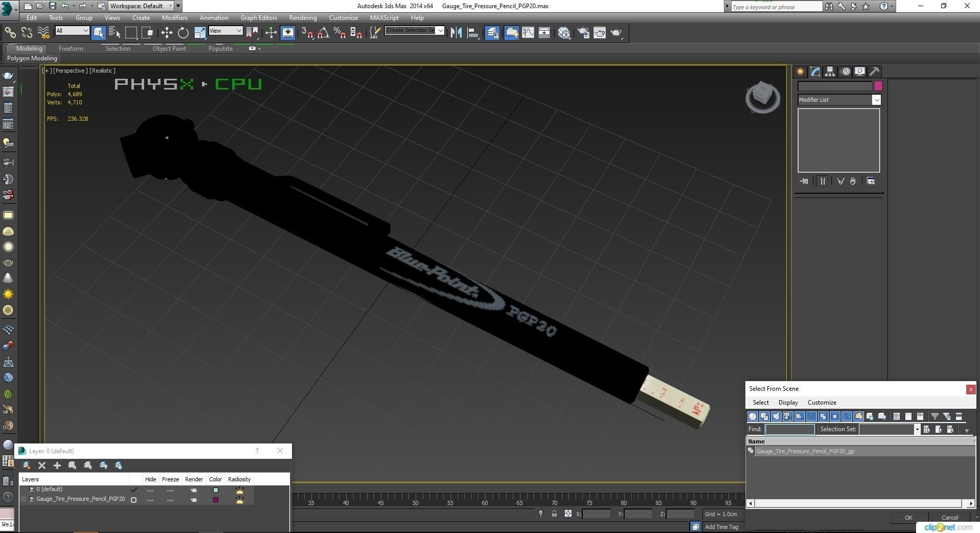This screenshot has height=533, width=980.
Task: Select the Bind to Space Warp tool
Action: (43, 33)
